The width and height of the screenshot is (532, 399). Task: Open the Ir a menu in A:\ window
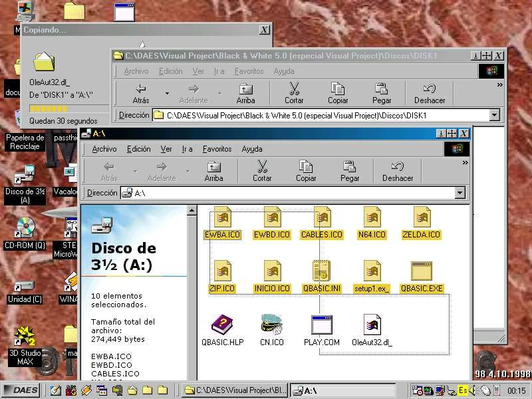187,149
